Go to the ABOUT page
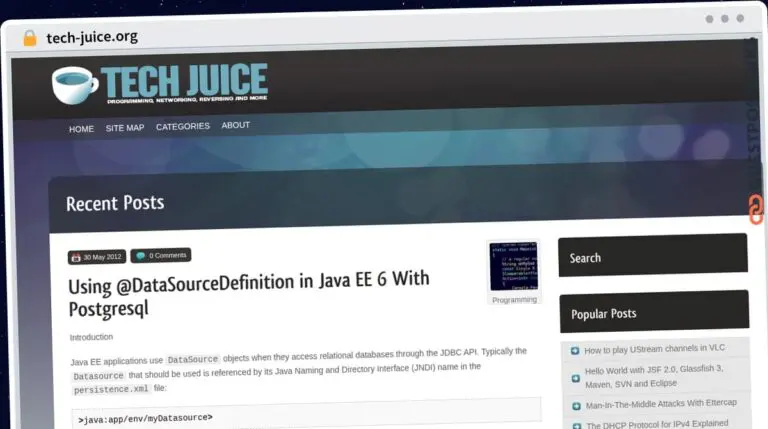The image size is (768, 429). (236, 126)
